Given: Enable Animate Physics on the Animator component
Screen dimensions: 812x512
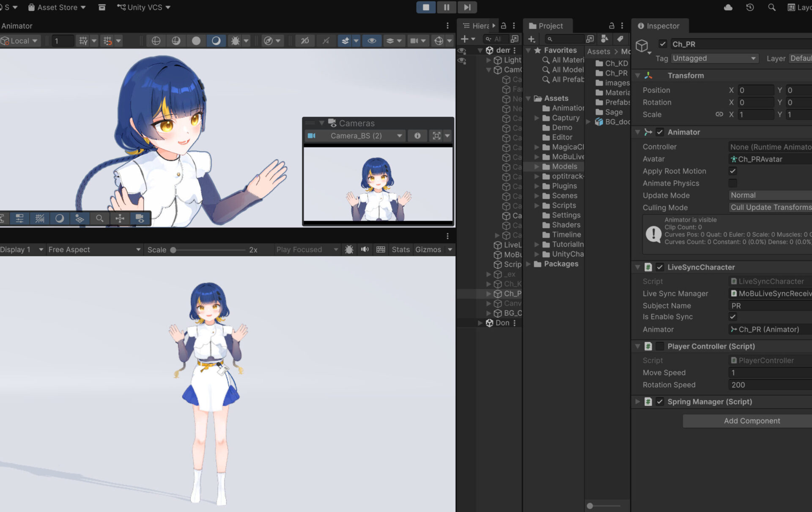Looking at the screenshot, I should click(733, 183).
